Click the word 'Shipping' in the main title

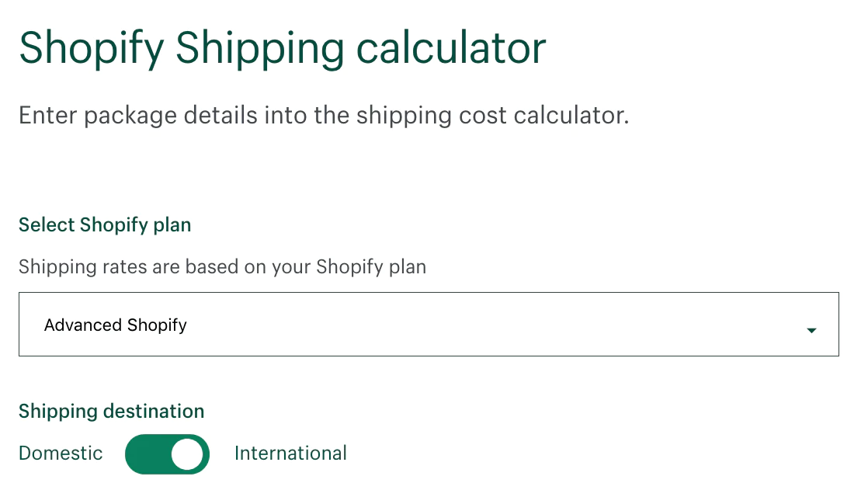[x=260, y=48]
